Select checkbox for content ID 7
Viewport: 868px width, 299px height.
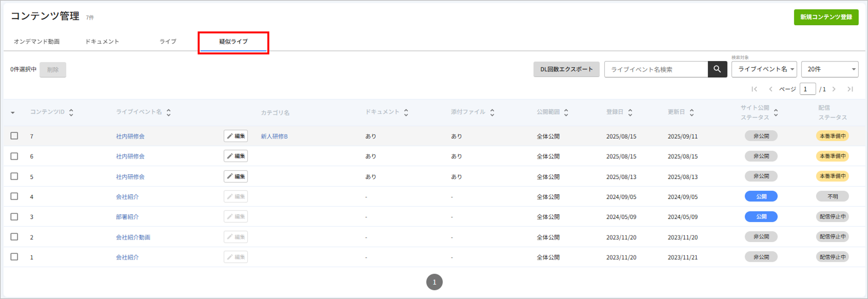click(x=14, y=136)
